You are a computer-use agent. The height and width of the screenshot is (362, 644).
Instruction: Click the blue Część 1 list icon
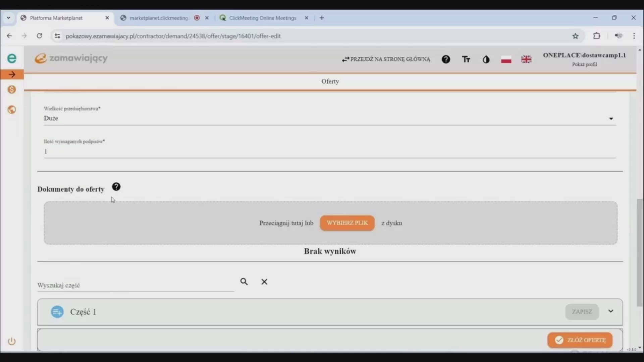[x=57, y=312]
